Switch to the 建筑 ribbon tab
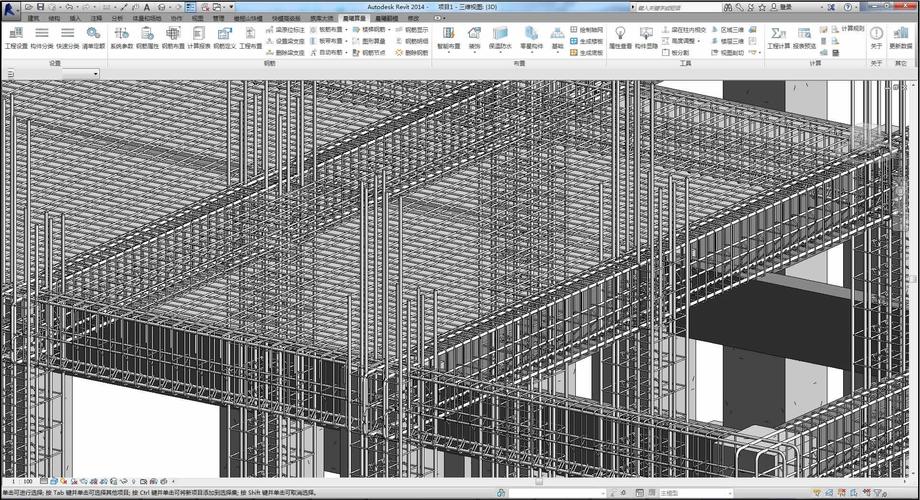920x500 pixels. 33,18
